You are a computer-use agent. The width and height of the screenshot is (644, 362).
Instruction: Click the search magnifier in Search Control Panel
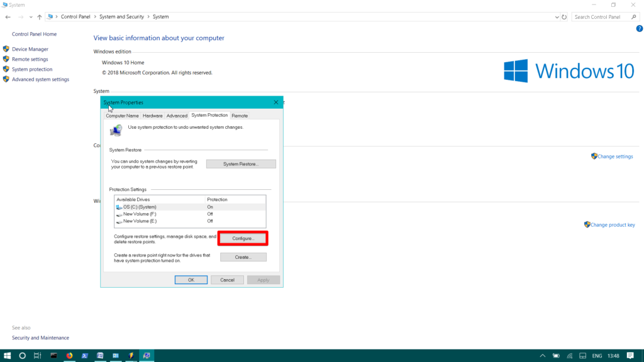click(x=634, y=17)
